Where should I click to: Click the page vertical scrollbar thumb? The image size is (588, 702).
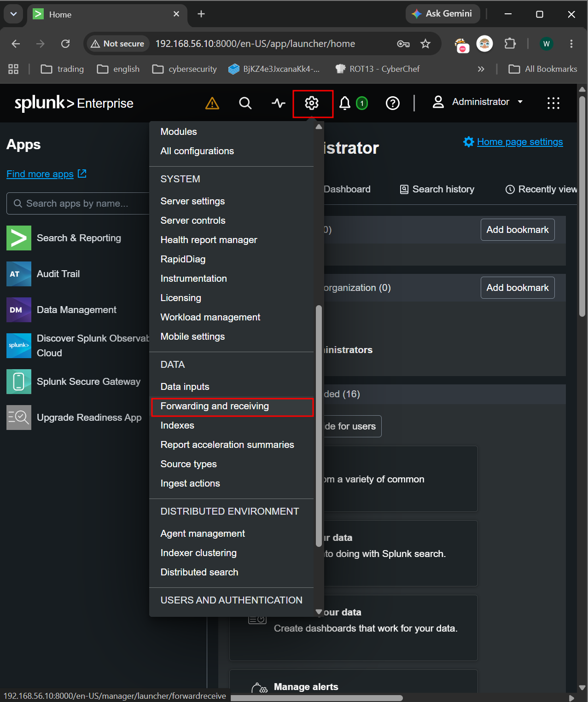(x=582, y=206)
